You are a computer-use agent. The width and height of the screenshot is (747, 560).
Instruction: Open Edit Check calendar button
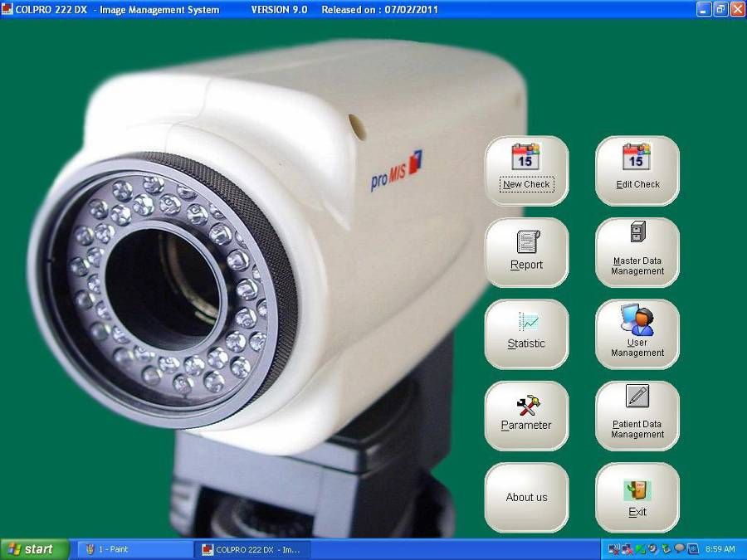637,170
